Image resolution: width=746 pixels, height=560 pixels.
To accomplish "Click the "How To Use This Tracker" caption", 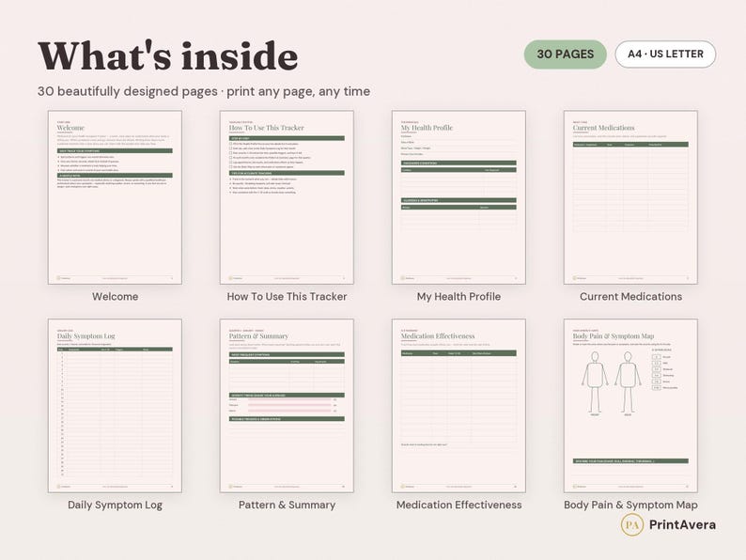I will pos(287,296).
